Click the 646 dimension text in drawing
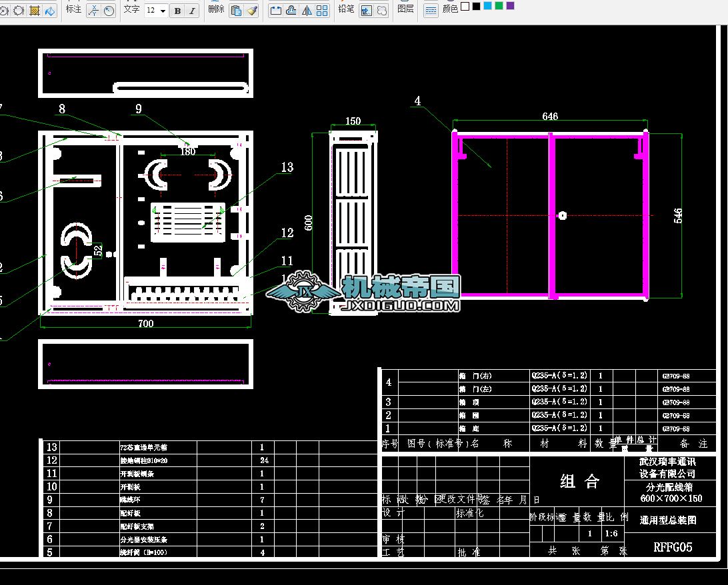Viewport: 728px width, 585px height. point(550,117)
